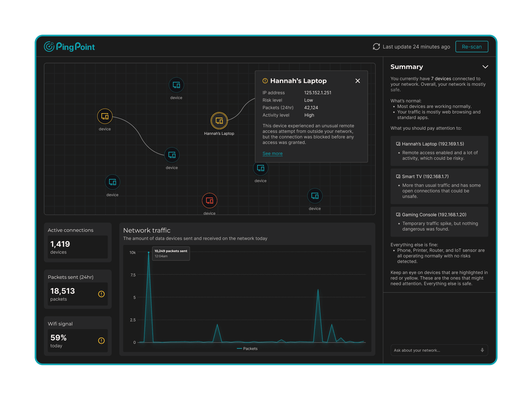Click the chart peak marker at 12:04am

(149, 252)
